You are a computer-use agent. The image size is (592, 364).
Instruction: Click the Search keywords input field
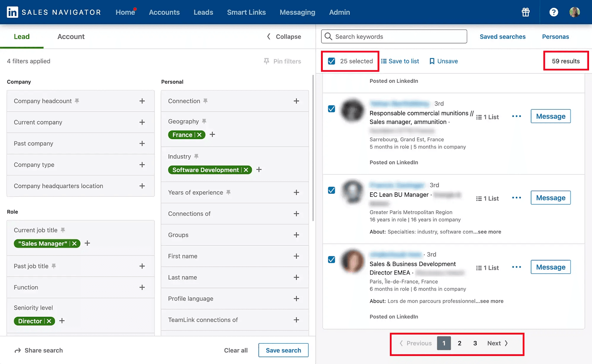click(x=394, y=37)
